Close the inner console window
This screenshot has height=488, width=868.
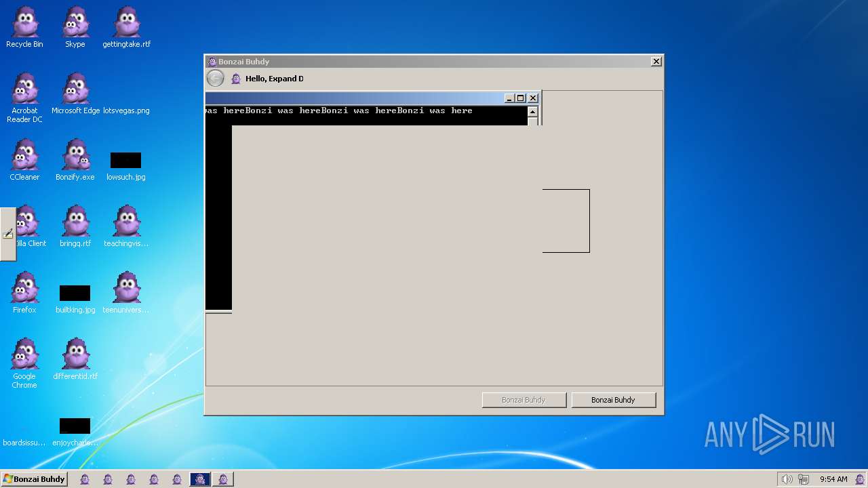533,98
